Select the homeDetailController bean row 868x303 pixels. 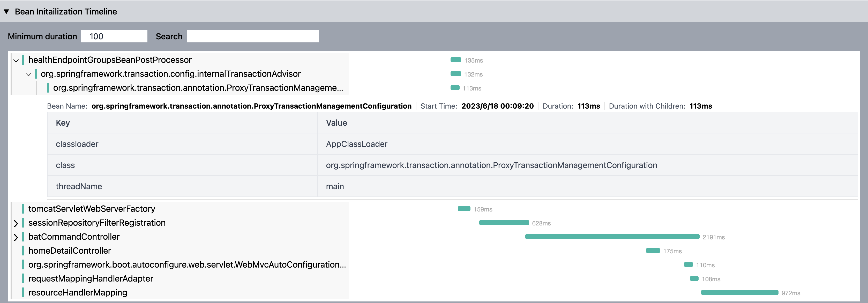69,251
